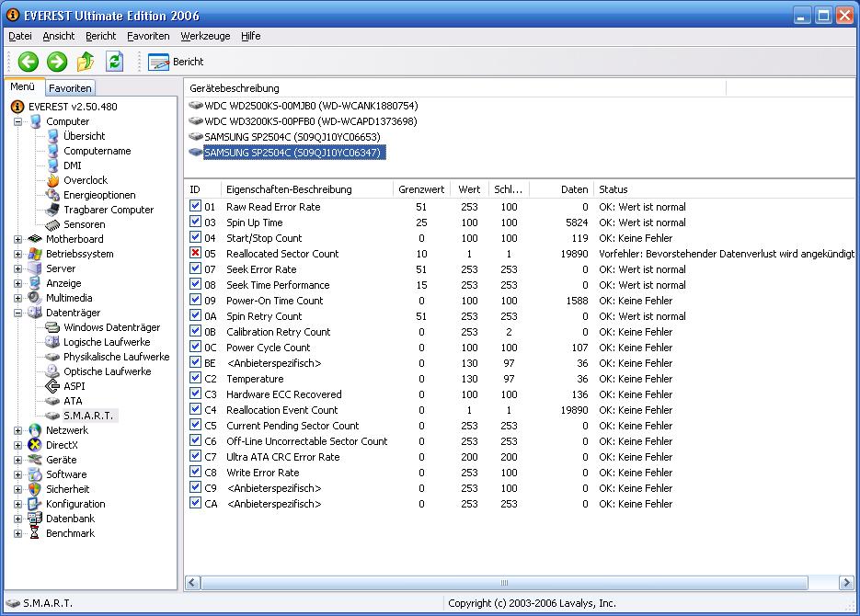
Task: Expand the Motherboard tree node
Action: click(x=18, y=239)
